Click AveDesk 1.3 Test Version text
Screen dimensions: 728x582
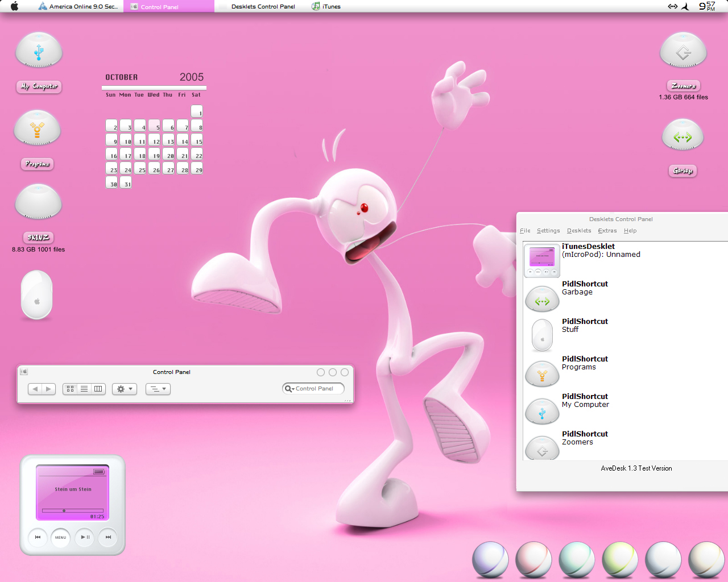tap(636, 468)
